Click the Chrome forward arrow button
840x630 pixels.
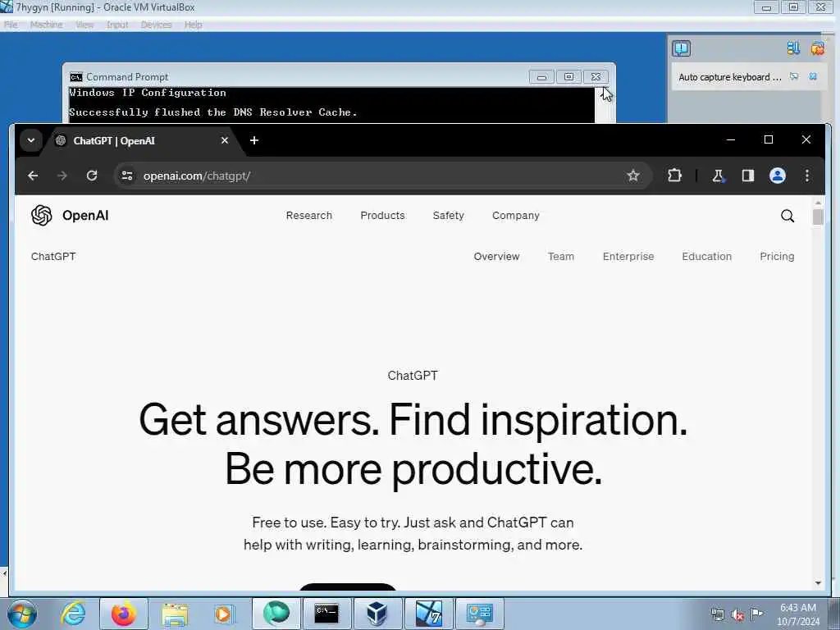click(62, 176)
